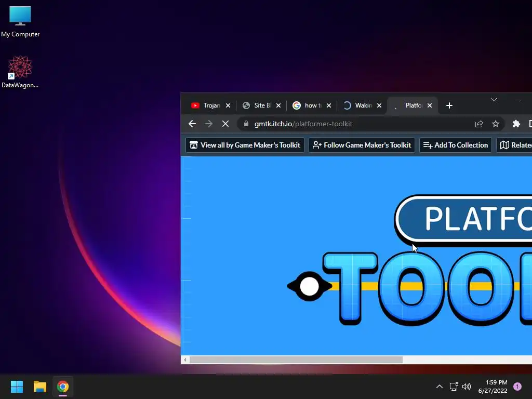Show hidden system tray icons

point(440,387)
